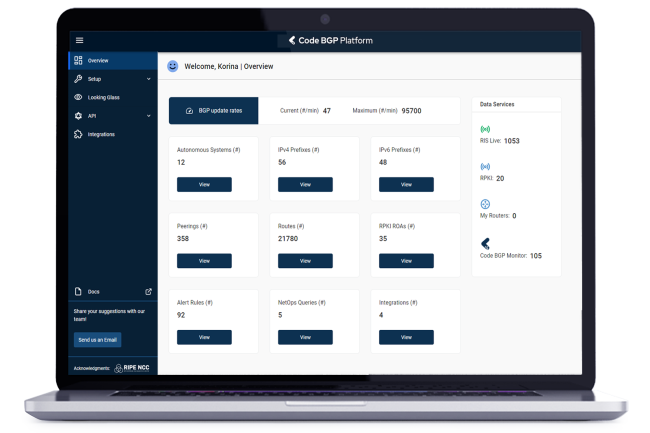Open the BGP update rates button

(x=213, y=110)
